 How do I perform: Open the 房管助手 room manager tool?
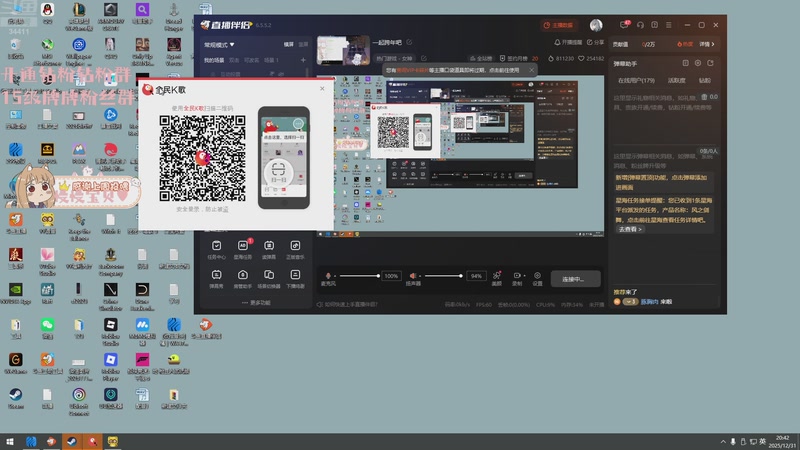coord(243,279)
